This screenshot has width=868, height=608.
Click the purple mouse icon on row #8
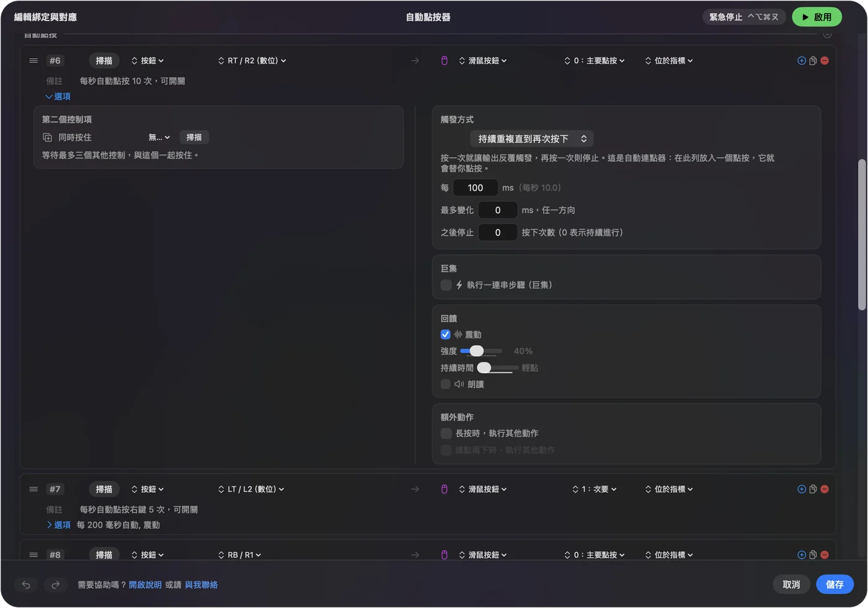tap(444, 555)
